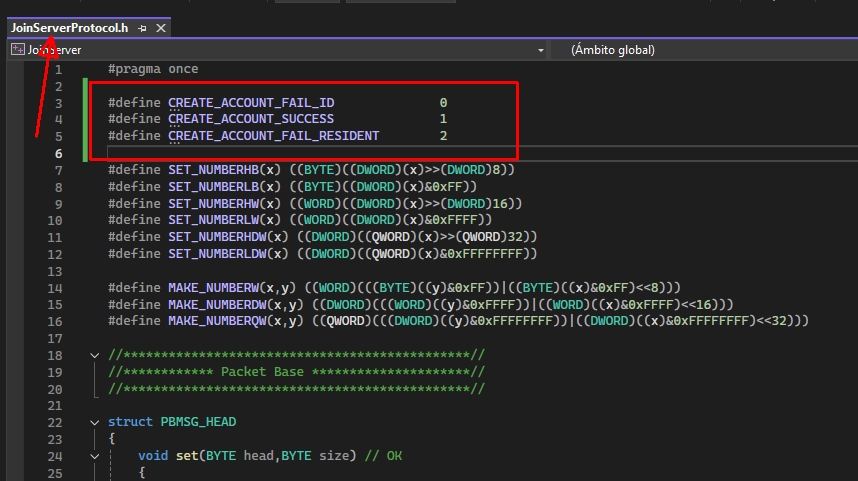
Task: Click the SET_NUMBERLDW macro name
Action: (217, 253)
